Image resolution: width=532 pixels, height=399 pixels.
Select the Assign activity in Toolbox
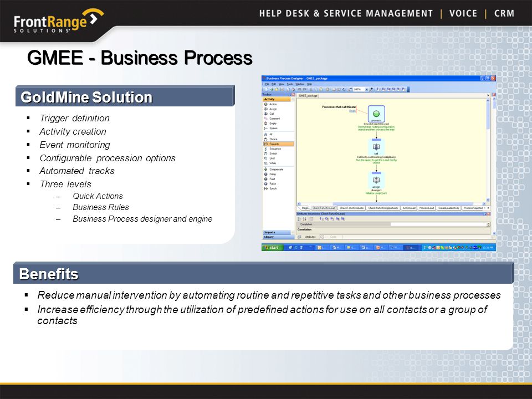(x=271, y=109)
